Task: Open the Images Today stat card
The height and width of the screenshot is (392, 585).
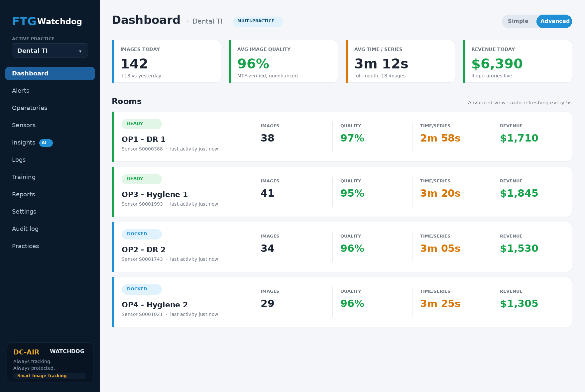Action: pos(166,61)
